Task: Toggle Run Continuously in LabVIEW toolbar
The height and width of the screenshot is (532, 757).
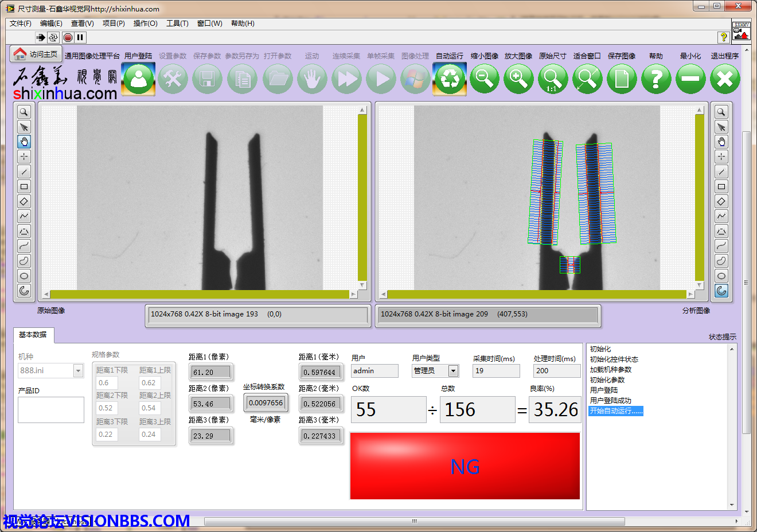Action: 53,37
